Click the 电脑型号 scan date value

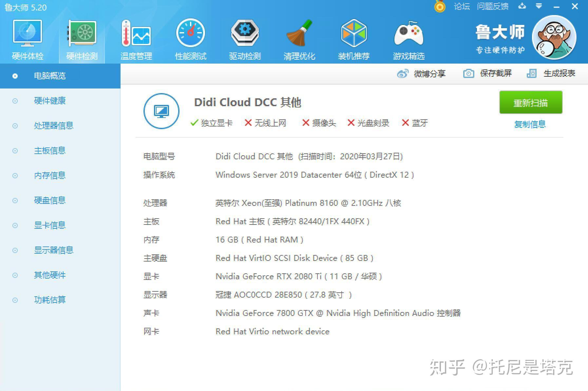coord(309,157)
